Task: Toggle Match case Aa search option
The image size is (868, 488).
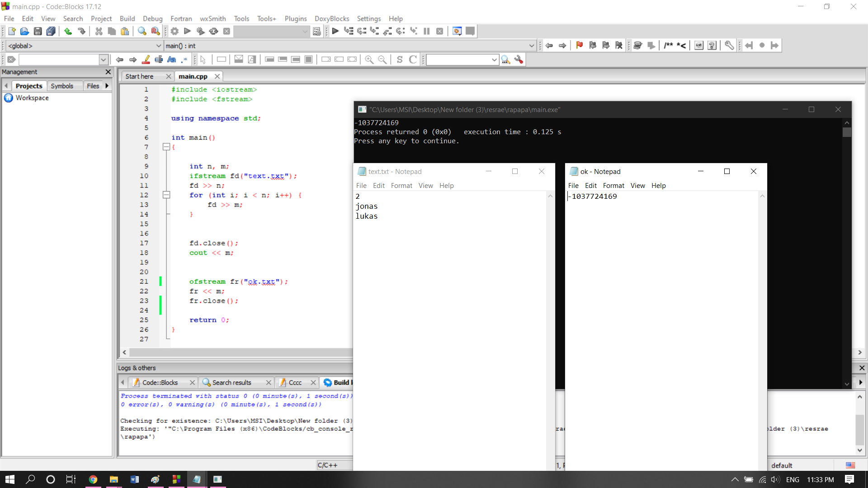Action: [x=171, y=60]
